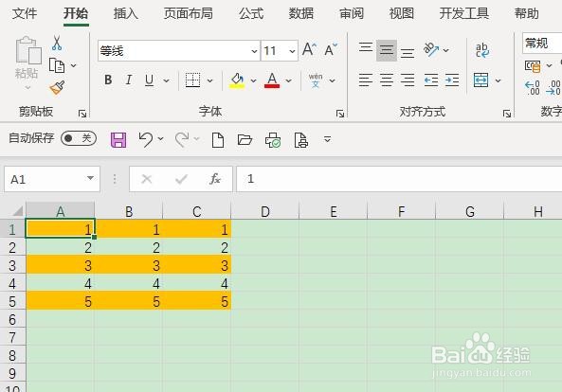Switch to the 页面布局 tab
Image resolution: width=562 pixels, height=392 pixels.
[189, 13]
